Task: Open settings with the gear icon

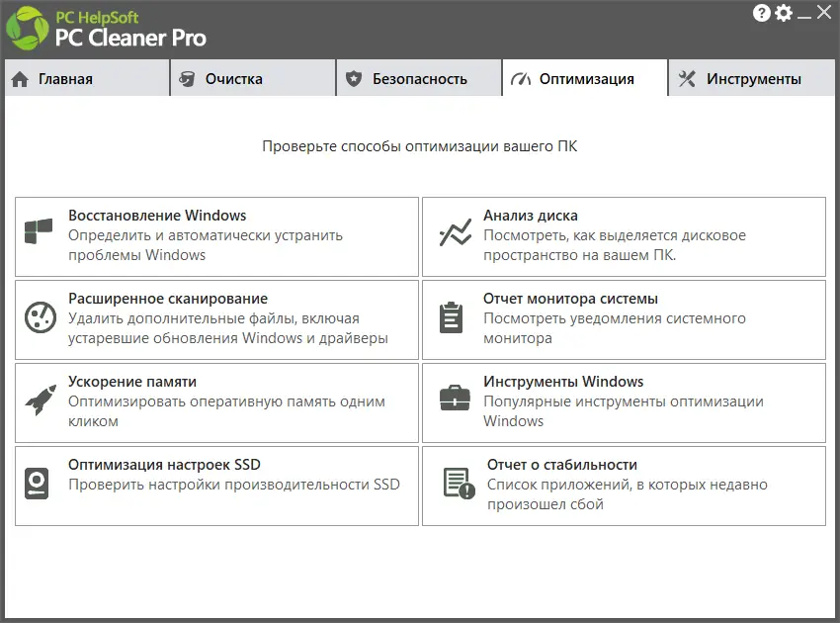Action: point(784,13)
